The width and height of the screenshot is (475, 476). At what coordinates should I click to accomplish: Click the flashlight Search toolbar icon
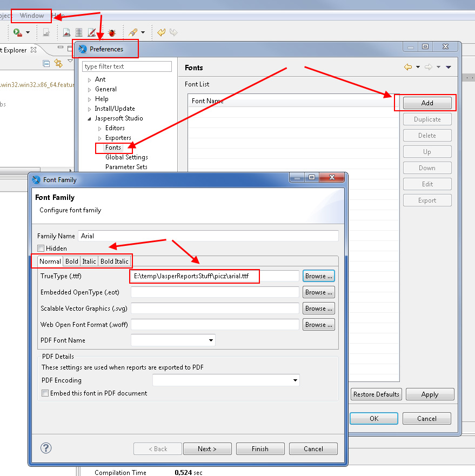pyautogui.click(x=133, y=33)
